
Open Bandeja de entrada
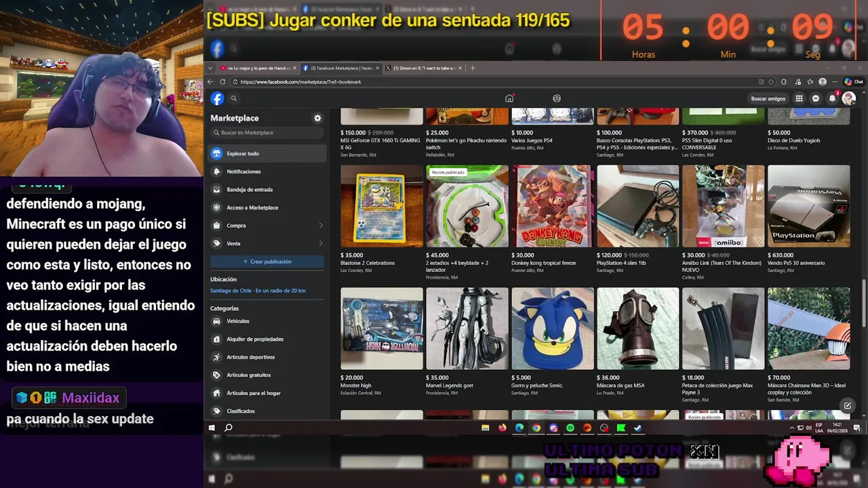(268, 190)
